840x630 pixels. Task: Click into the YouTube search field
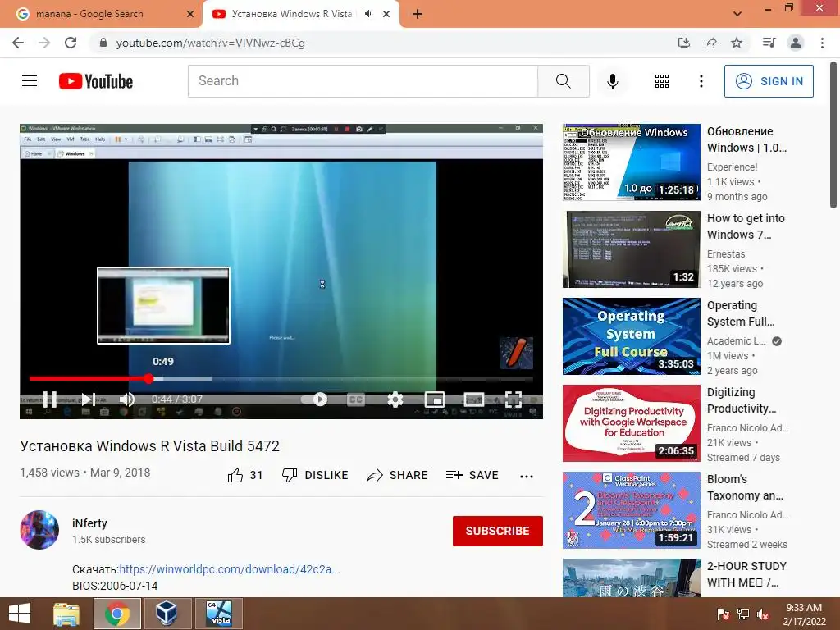coord(363,81)
